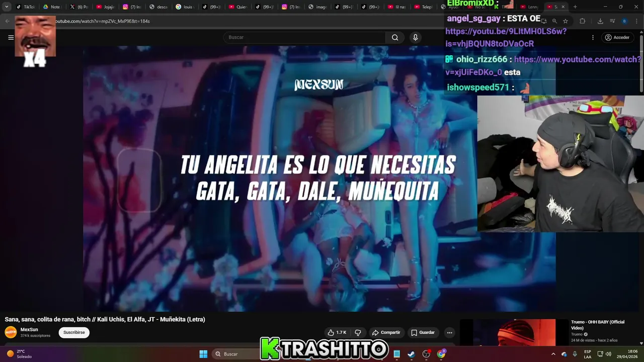644x362 pixels.
Task: Dislike the video with the thumbs-down button
Action: (x=358, y=332)
